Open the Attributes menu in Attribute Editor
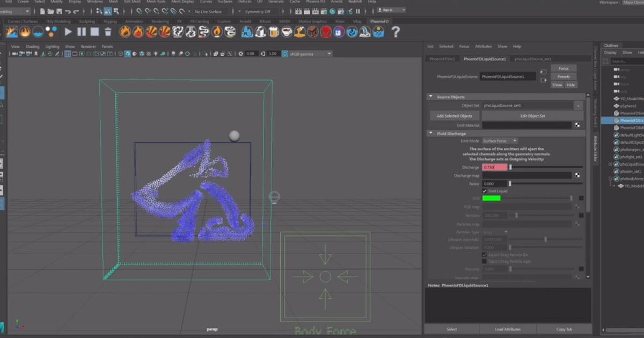Viewport: 644px width, 338px height. point(484,47)
